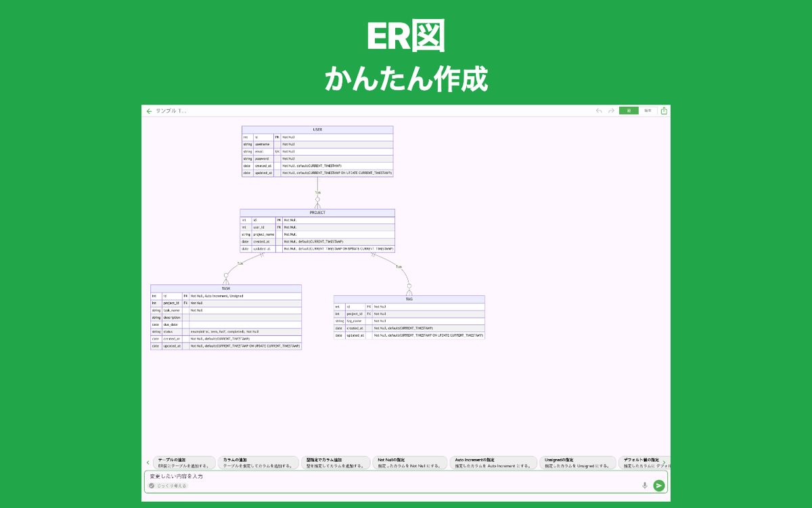Show previous suggestions with left chevron

point(148,463)
